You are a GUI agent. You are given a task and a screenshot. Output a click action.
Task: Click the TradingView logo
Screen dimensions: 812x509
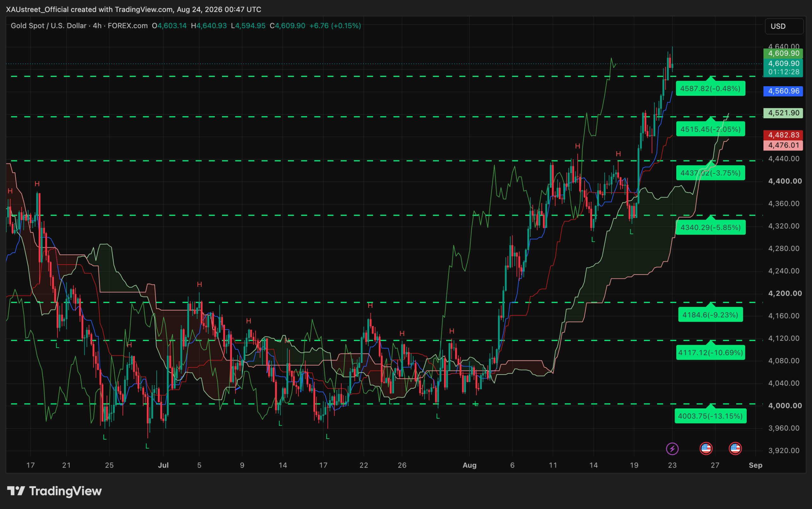(x=54, y=491)
